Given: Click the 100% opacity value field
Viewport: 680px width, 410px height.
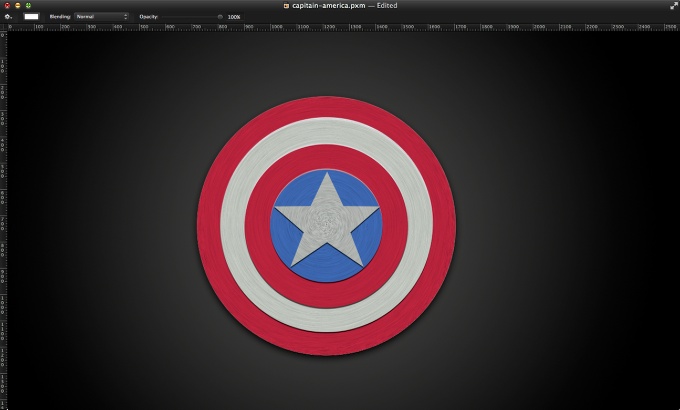Looking at the screenshot, I should coord(234,17).
